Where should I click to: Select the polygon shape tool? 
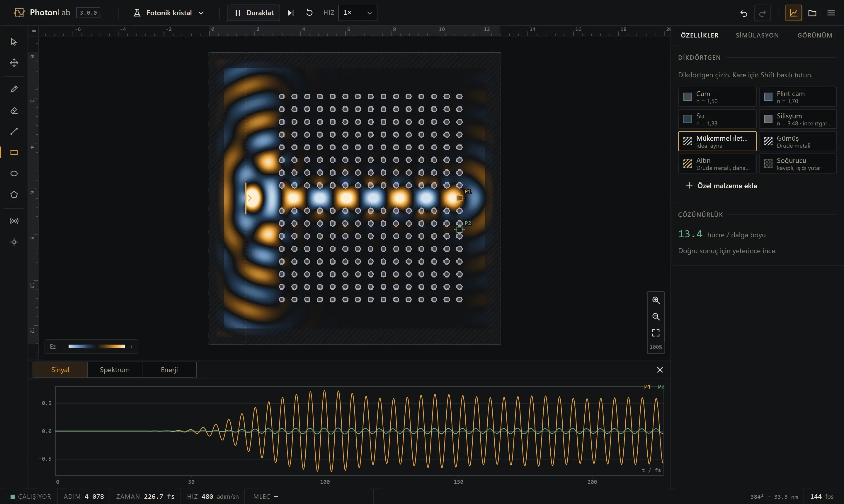pyautogui.click(x=14, y=195)
